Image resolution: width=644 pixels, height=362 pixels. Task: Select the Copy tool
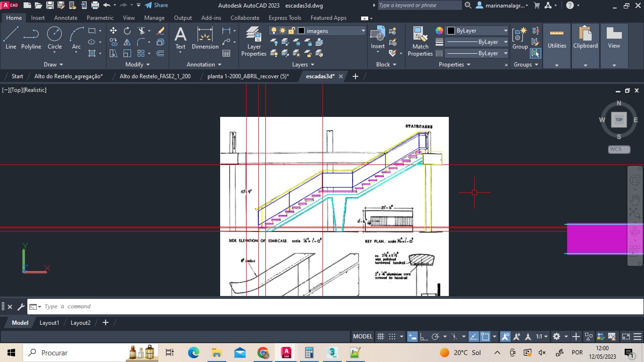coord(113,42)
